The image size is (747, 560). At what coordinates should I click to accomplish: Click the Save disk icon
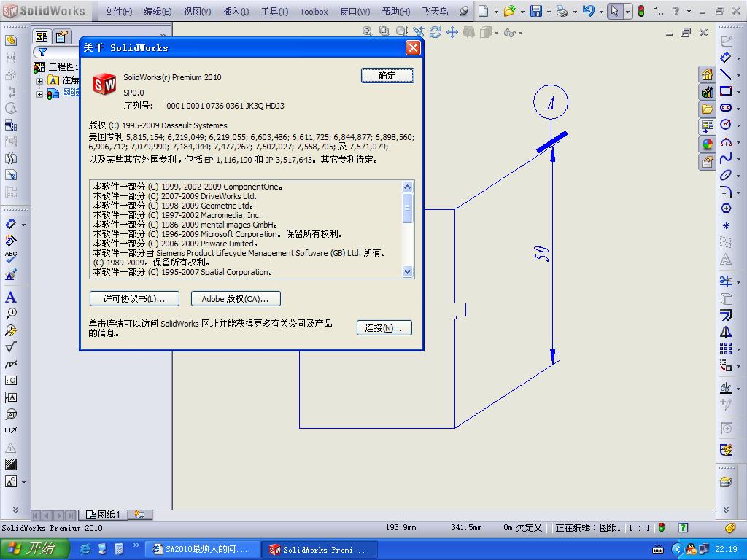(x=536, y=11)
